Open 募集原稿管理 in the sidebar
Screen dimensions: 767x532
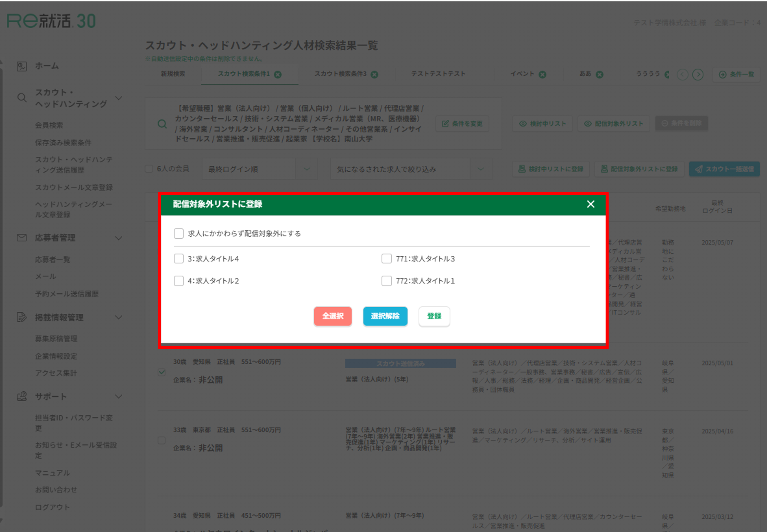(x=56, y=339)
